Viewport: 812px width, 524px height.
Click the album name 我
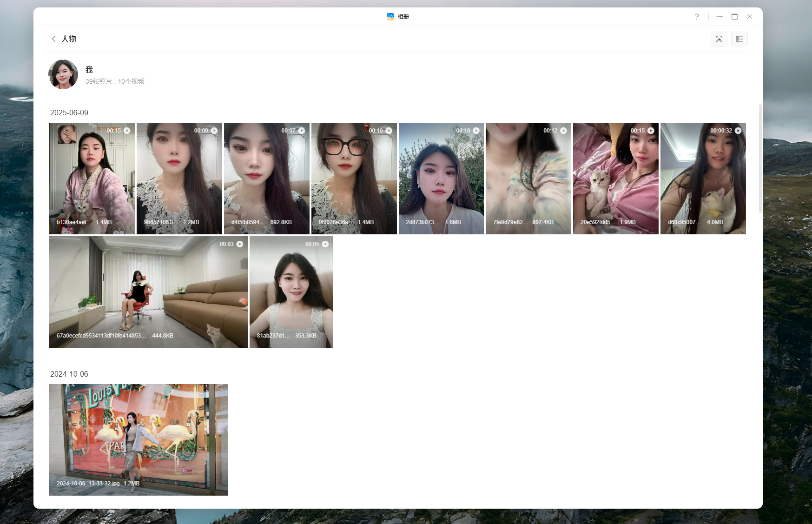[x=89, y=70]
